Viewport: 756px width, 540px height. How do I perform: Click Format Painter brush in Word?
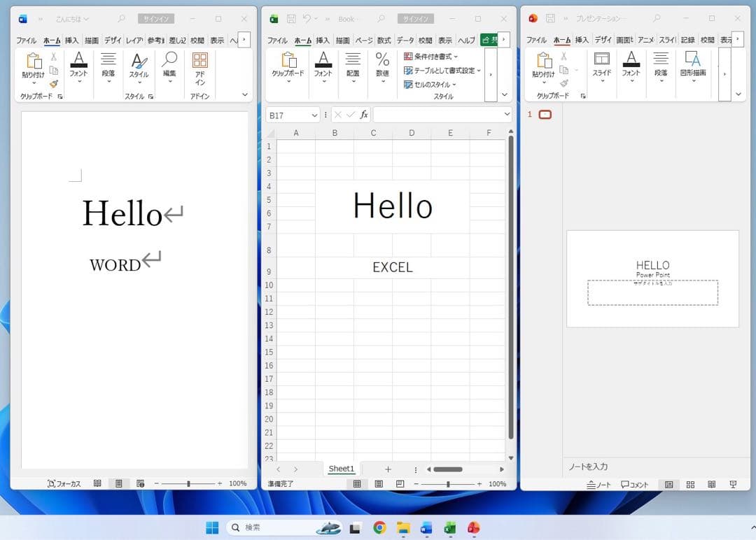click(53, 84)
